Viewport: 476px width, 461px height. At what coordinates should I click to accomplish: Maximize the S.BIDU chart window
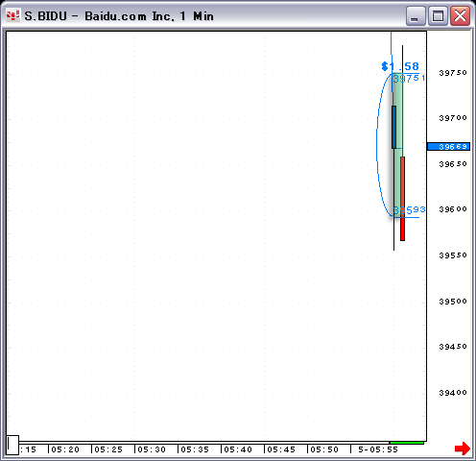[438, 15]
